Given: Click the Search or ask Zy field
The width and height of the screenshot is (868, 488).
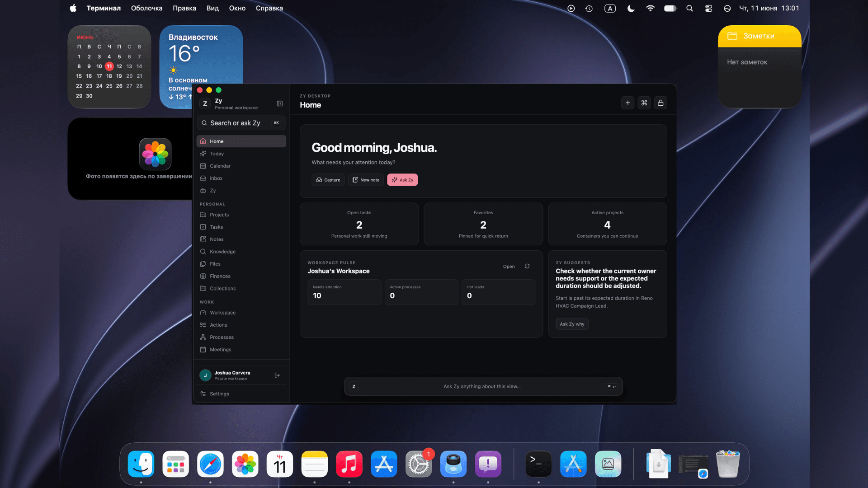Looking at the screenshot, I should (241, 123).
